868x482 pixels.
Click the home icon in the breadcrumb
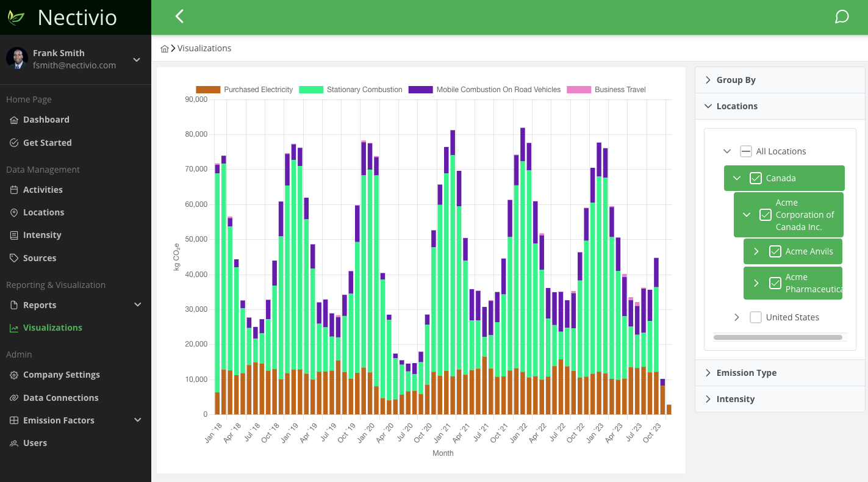point(164,48)
